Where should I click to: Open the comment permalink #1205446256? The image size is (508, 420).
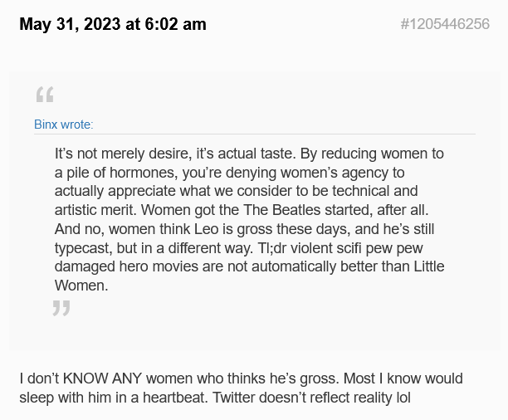point(445,25)
